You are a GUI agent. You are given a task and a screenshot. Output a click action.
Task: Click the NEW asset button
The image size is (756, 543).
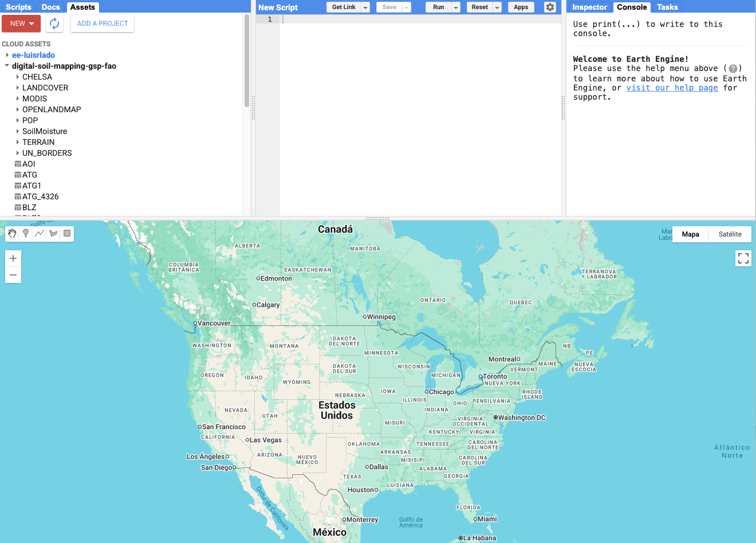(x=21, y=23)
